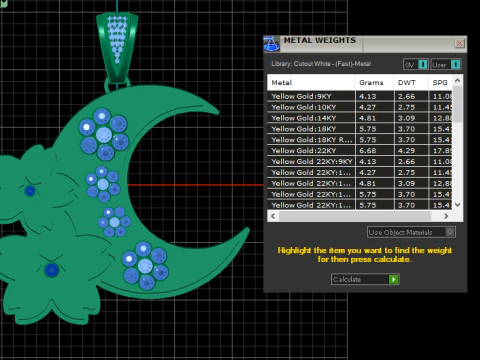Click the 17.8 SPG value for 22KY
This screenshot has width=480, height=360.
click(442, 151)
